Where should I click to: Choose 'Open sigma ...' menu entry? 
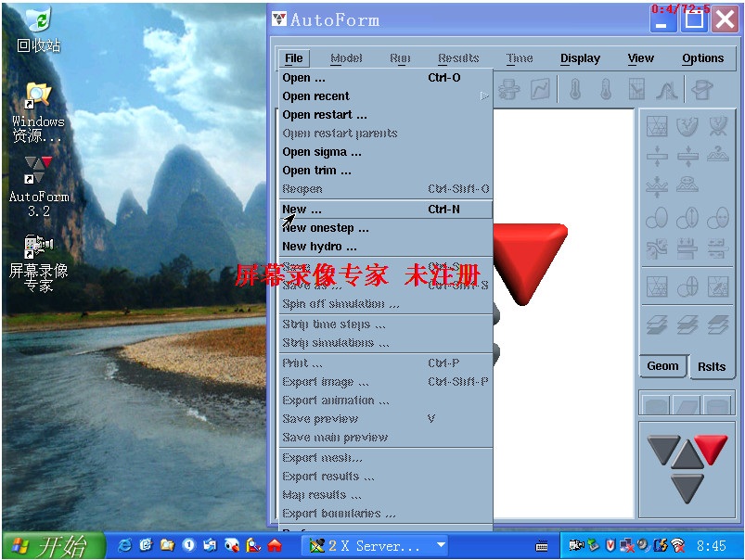[385, 152]
